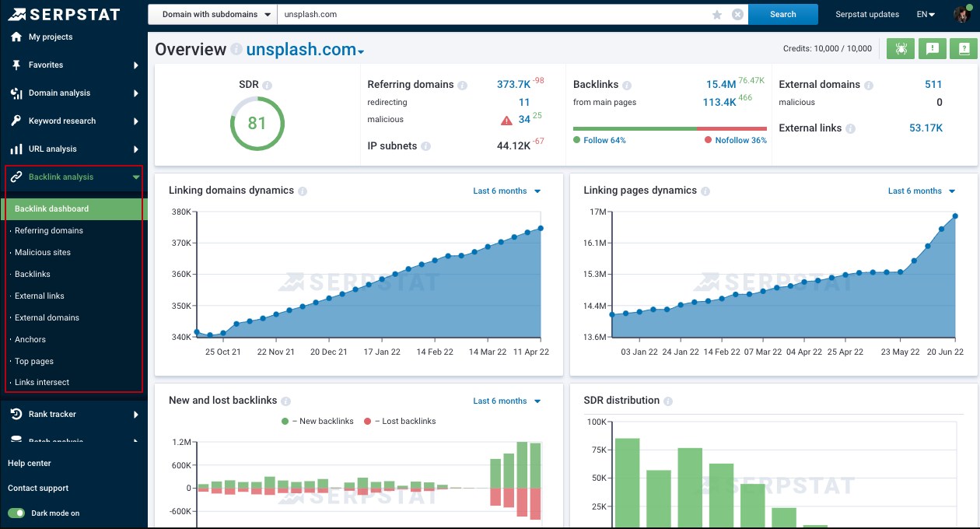980x529 pixels.
Task: Click the Backlinks info icon
Action: [627, 85]
